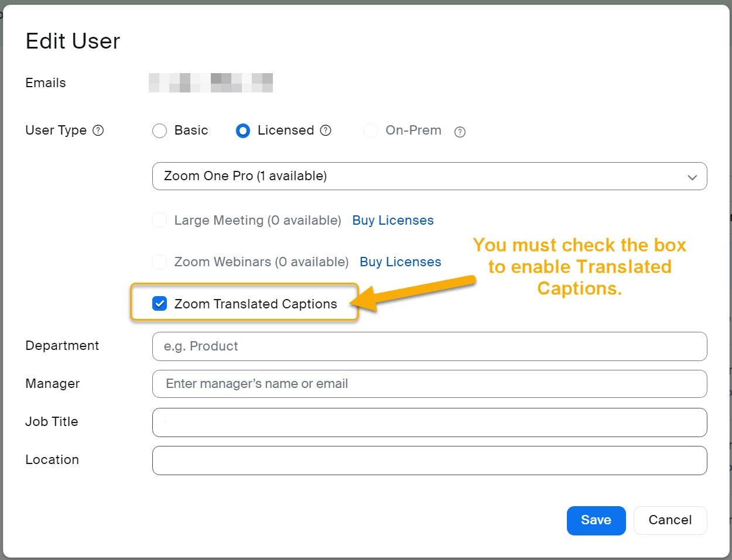
Task: Tick the Large Meeting checkbox
Action: pos(159,220)
